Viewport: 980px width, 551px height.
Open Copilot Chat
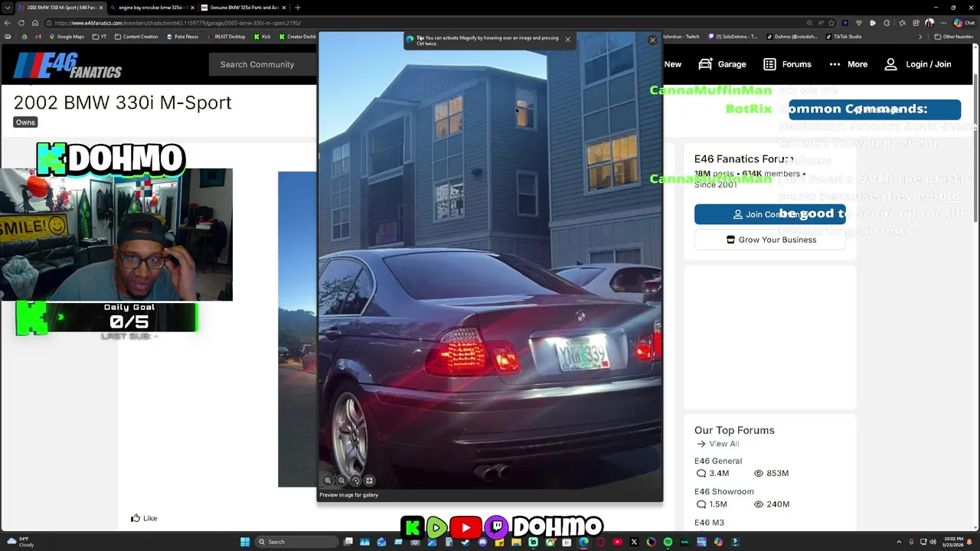pyautogui.click(x=964, y=23)
